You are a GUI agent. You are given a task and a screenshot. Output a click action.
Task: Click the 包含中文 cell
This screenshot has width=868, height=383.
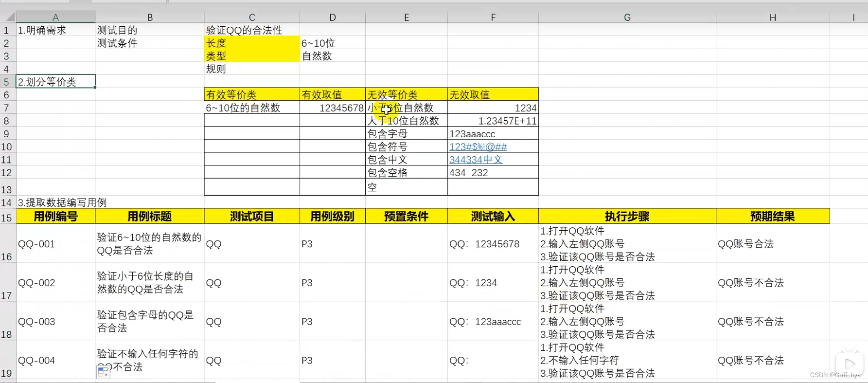[x=407, y=160]
